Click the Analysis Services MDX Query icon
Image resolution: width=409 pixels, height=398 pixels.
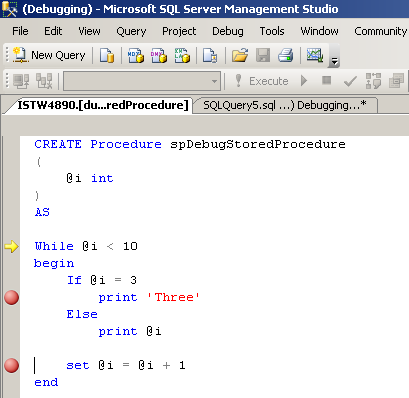136,55
